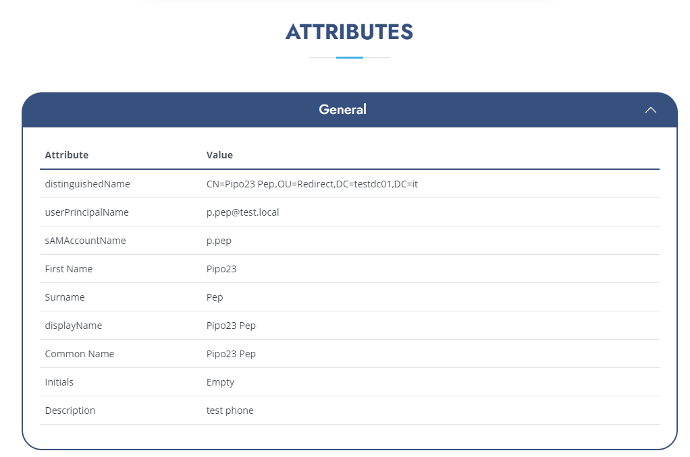Screen dimensions: 690x457
Task: Click the sAMAccountName value p.pep
Action: (219, 241)
